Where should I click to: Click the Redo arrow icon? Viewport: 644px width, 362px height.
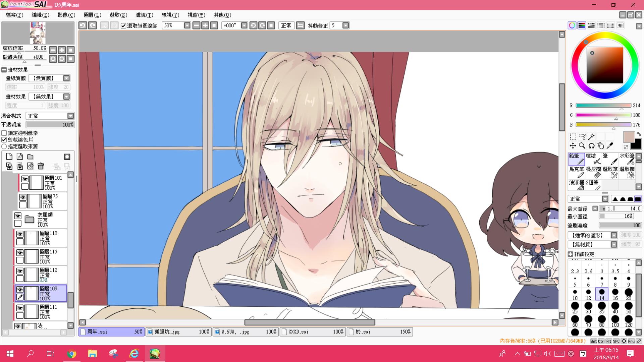[x=93, y=25]
